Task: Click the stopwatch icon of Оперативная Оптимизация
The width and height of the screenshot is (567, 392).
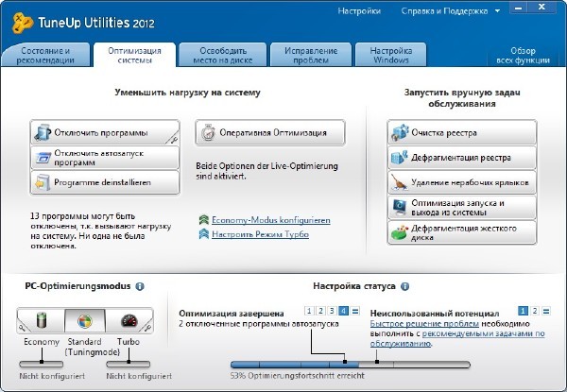Action: coord(208,132)
